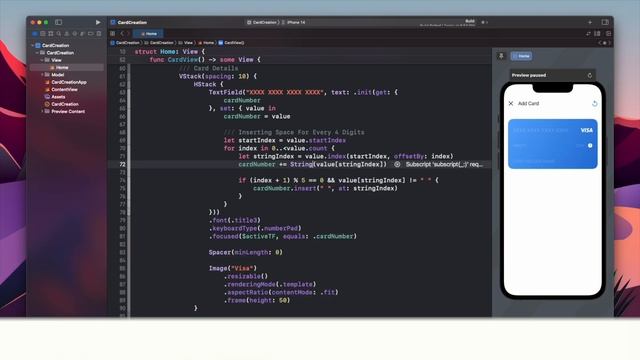This screenshot has height=360, width=640.
Task: Click the issue navigation arrows in jump bar
Action: (x=604, y=42)
